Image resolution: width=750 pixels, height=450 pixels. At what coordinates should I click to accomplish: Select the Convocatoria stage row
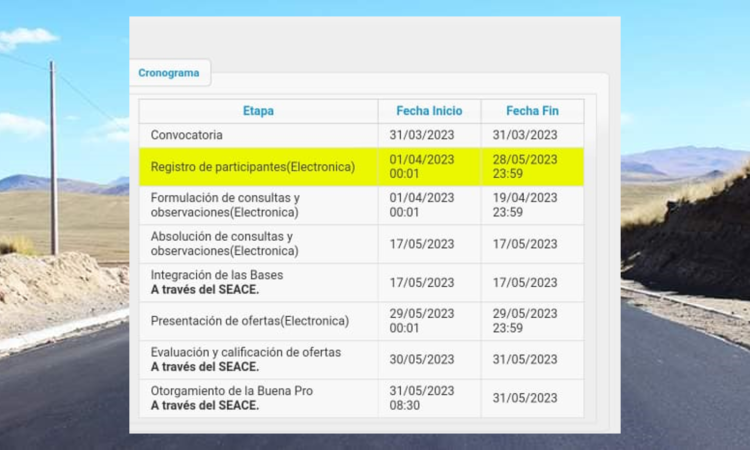point(187,135)
